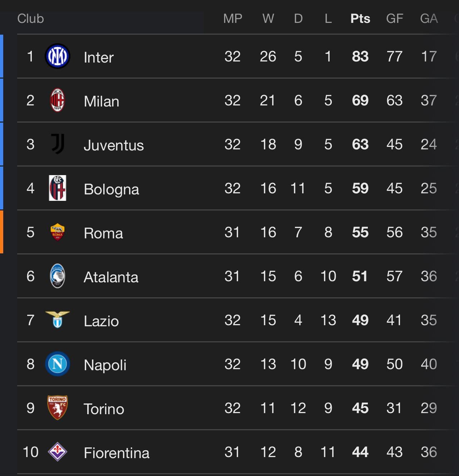Select the GF column header

click(394, 19)
